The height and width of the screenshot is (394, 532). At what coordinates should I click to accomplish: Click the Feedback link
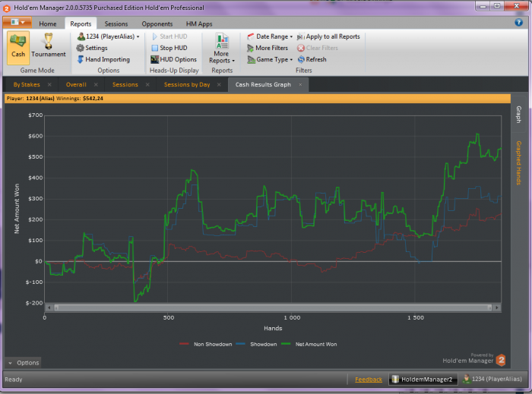point(369,380)
